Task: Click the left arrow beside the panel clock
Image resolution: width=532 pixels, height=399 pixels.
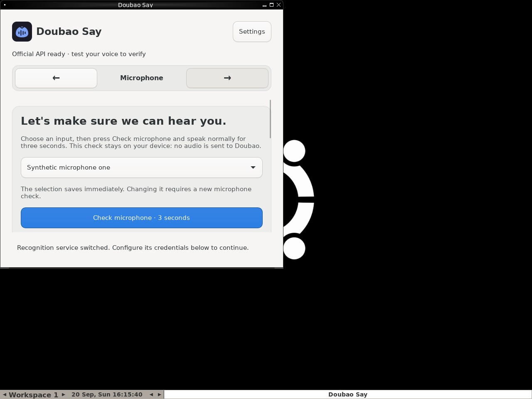Action: (151, 395)
